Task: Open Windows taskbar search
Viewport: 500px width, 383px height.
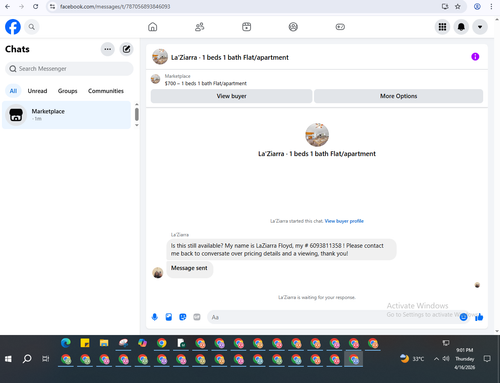Action: tap(27, 359)
